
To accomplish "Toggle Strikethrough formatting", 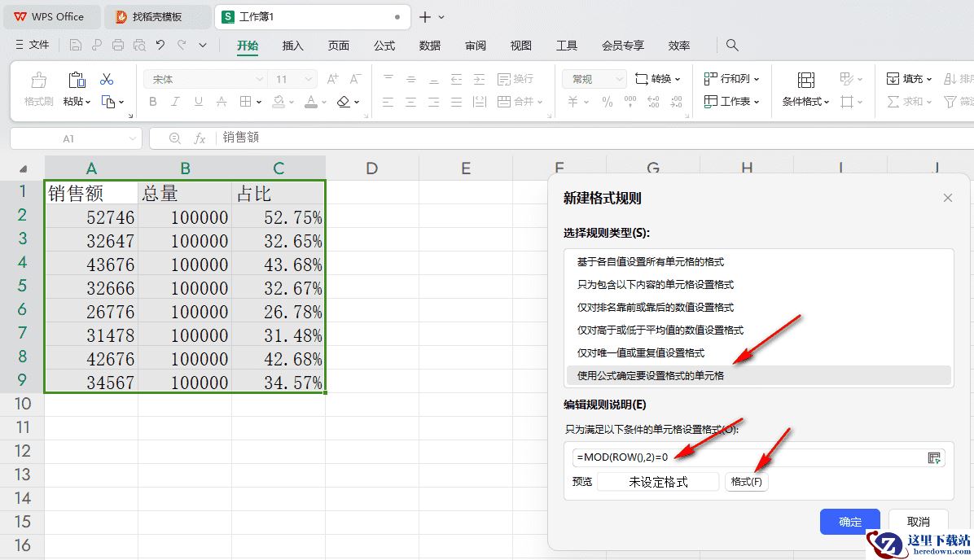I will coord(222,101).
